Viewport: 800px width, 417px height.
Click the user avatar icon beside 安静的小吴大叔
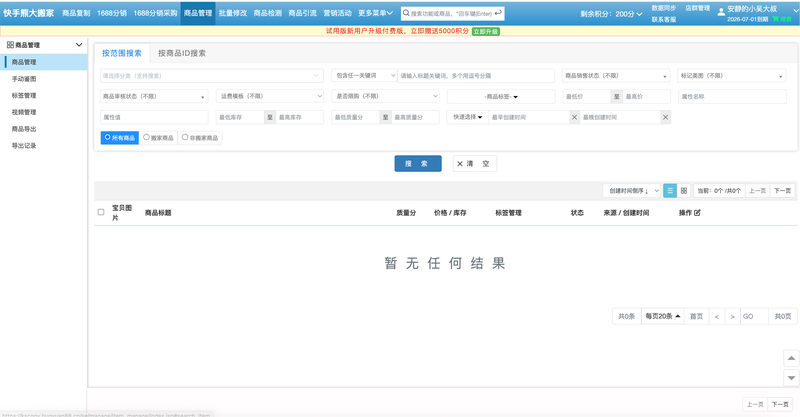[721, 12]
